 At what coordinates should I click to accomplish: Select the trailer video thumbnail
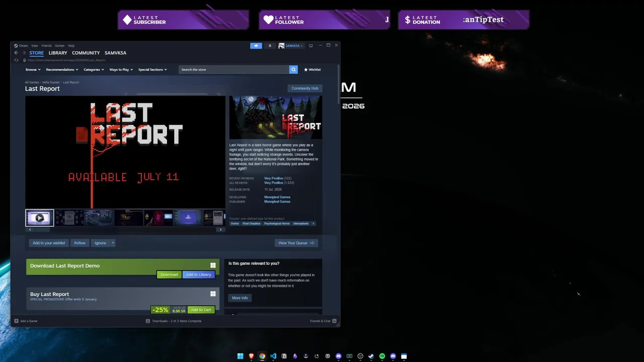pos(40,218)
